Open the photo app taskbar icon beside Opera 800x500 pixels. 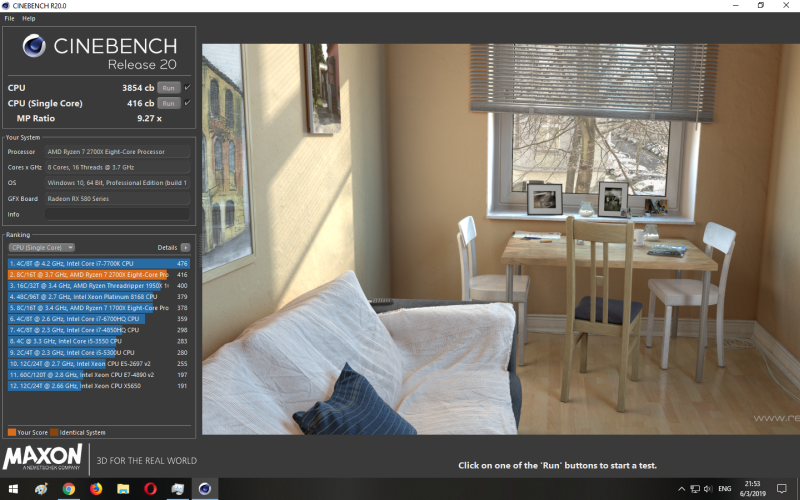tap(178, 489)
